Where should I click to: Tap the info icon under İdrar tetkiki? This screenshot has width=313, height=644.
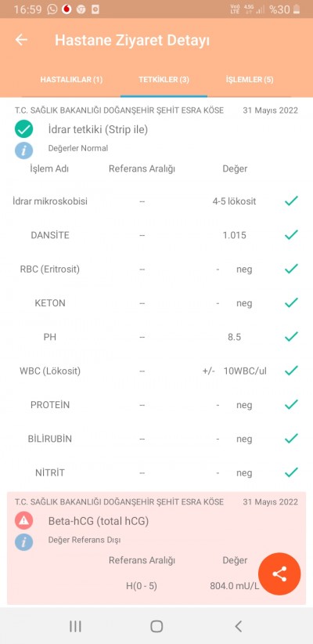pyautogui.click(x=23, y=150)
